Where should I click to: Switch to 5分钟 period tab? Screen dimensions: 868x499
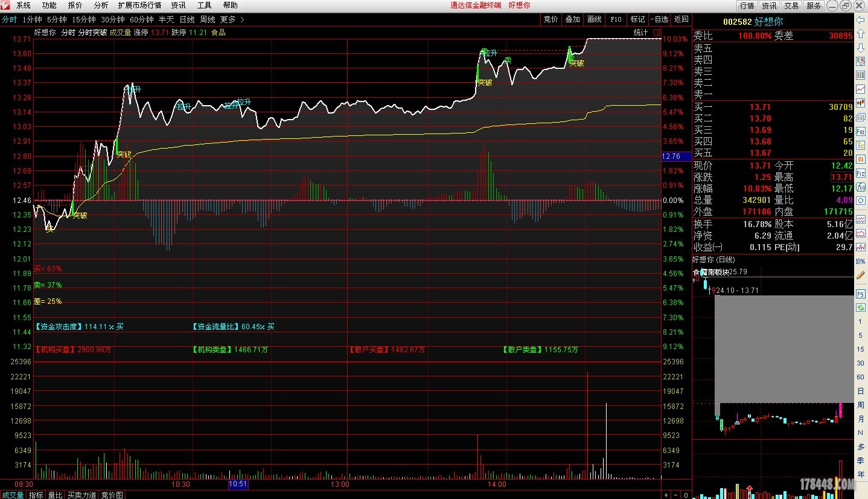tap(57, 19)
